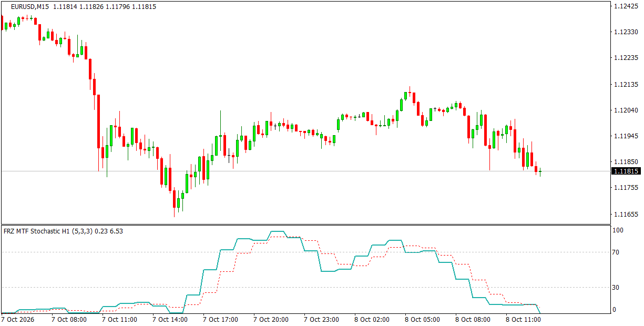Click the 8 Oct 02:00 time label

pos(372,319)
